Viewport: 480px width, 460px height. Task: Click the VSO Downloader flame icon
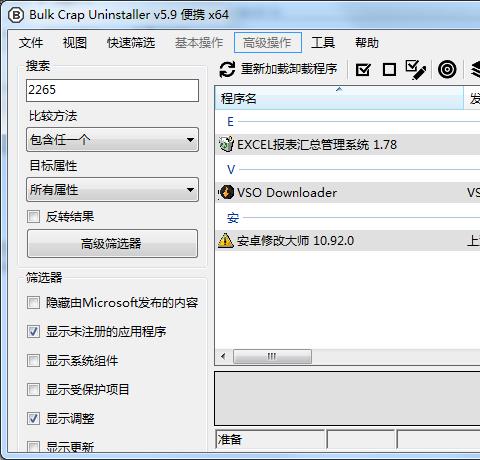[x=227, y=192]
